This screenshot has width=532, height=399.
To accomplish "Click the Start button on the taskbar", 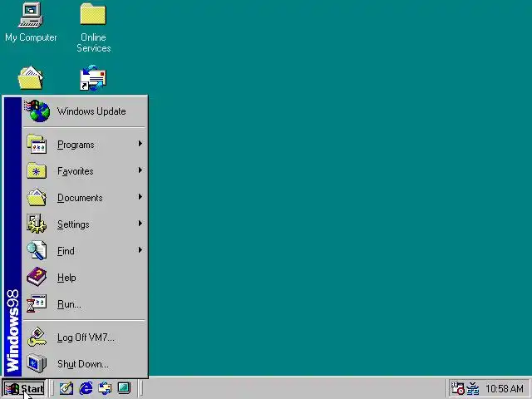I will 24,388.
